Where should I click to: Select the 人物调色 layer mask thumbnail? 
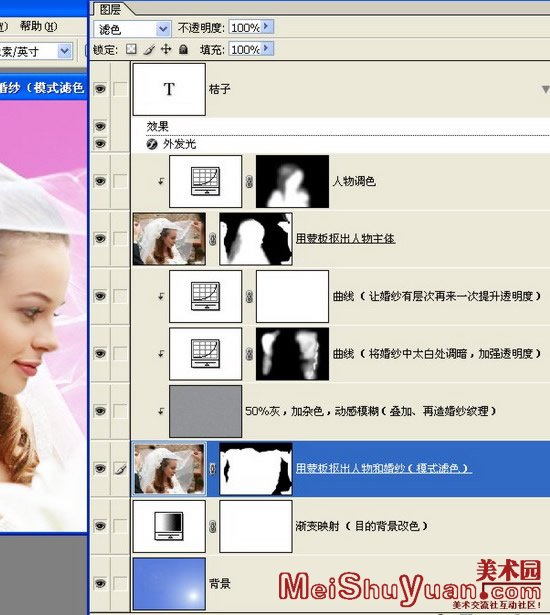292,181
